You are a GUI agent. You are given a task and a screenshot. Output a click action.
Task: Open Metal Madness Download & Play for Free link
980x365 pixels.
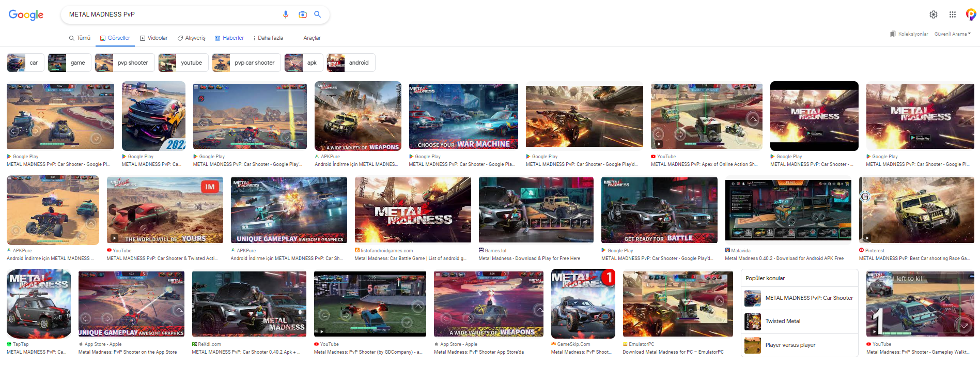tap(530, 258)
